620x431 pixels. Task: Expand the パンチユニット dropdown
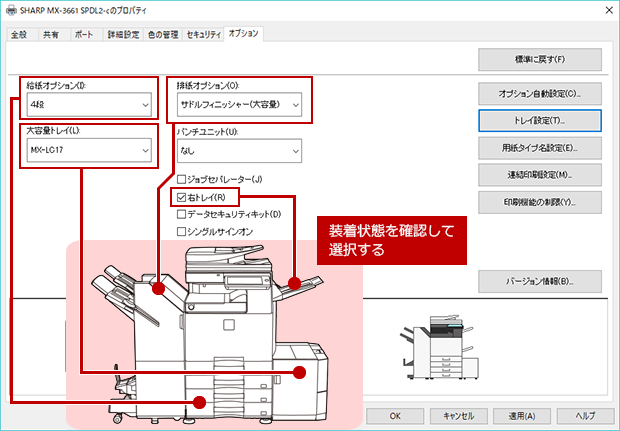(239, 151)
